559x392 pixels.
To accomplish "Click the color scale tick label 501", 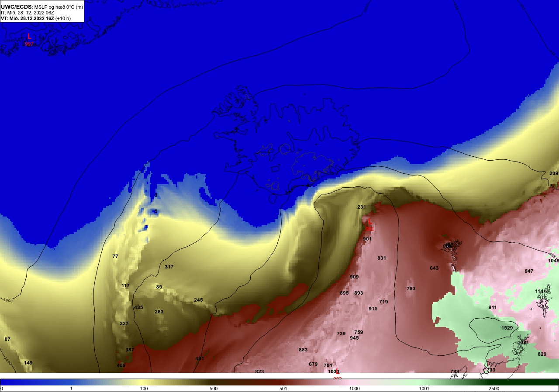I will pyautogui.click(x=284, y=389).
